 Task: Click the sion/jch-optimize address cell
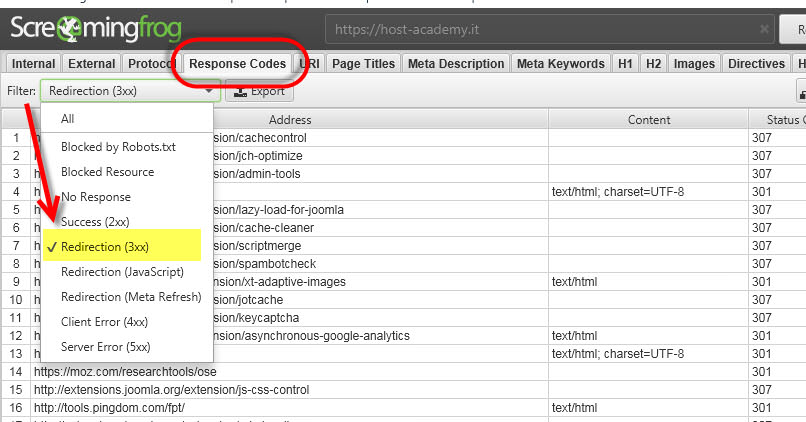[x=258, y=156]
